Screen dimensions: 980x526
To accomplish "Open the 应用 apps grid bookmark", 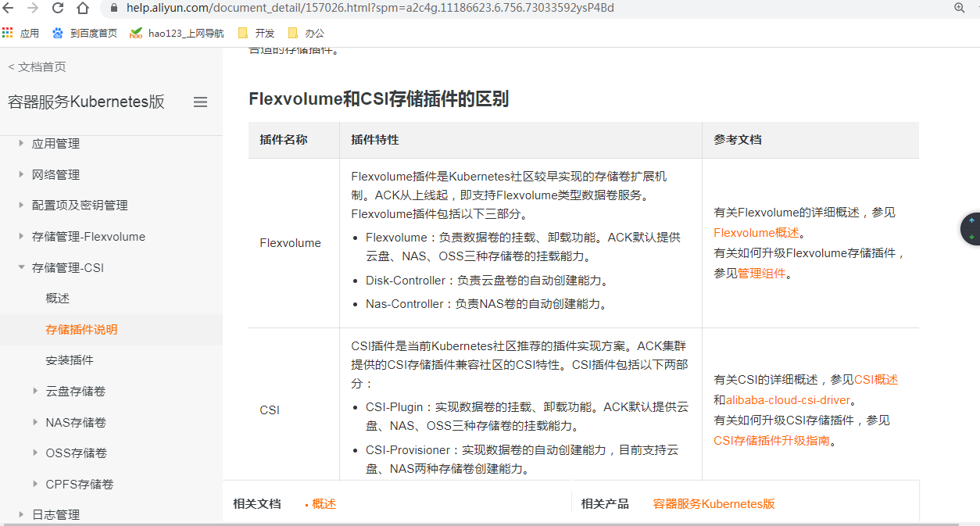I will click(x=20, y=33).
